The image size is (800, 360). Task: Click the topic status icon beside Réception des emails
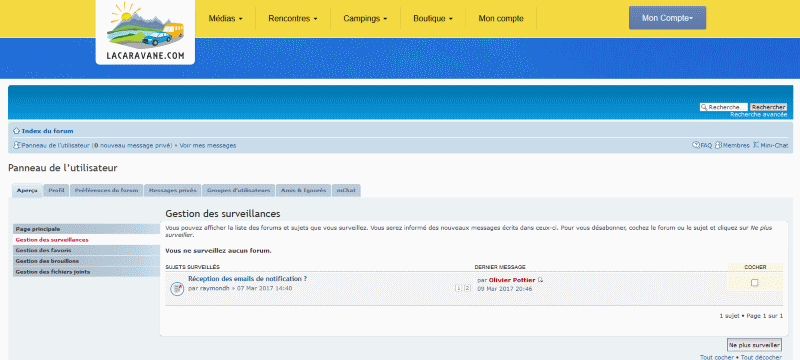click(x=177, y=289)
